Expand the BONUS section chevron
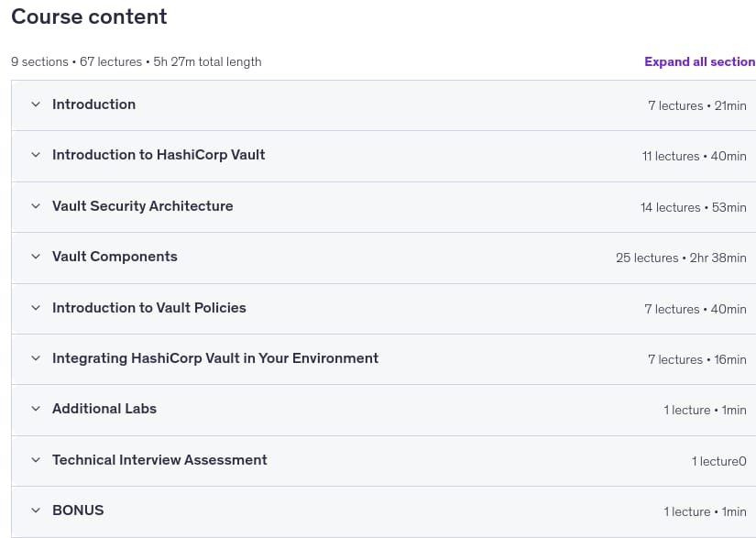 36,511
